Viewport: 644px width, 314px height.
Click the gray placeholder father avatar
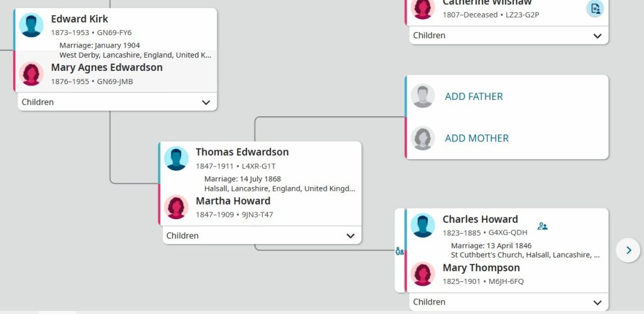pos(423,96)
